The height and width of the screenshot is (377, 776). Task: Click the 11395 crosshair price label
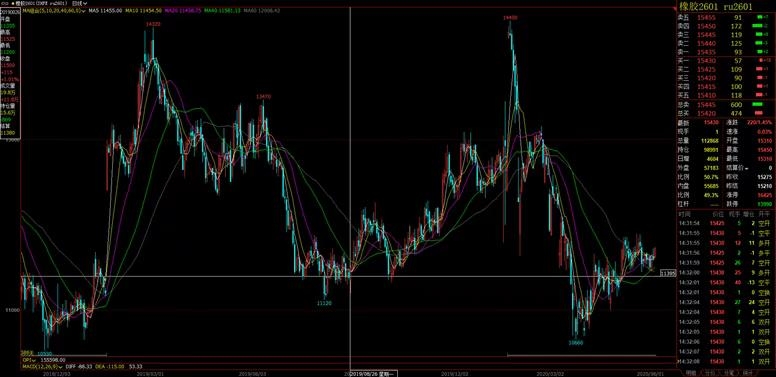coord(668,273)
